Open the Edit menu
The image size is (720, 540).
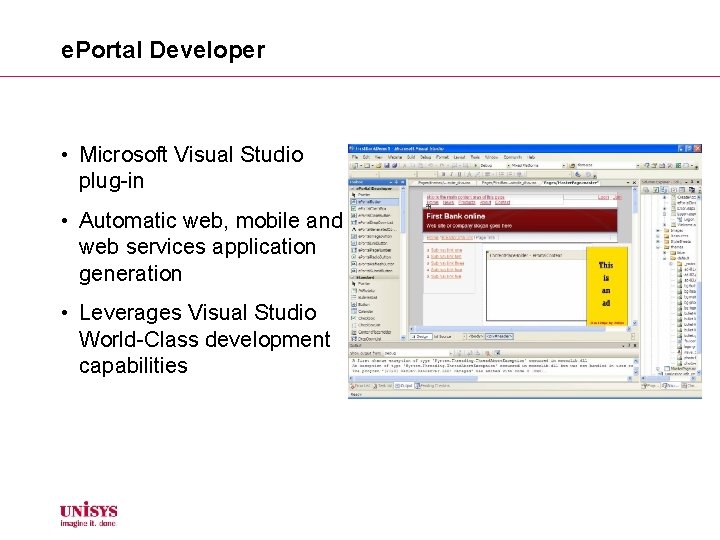click(x=366, y=157)
